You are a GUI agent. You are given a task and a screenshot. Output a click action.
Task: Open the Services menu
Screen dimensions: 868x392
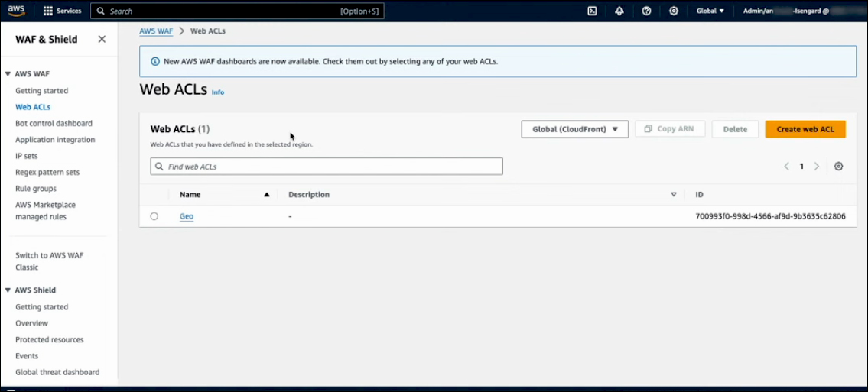(62, 11)
